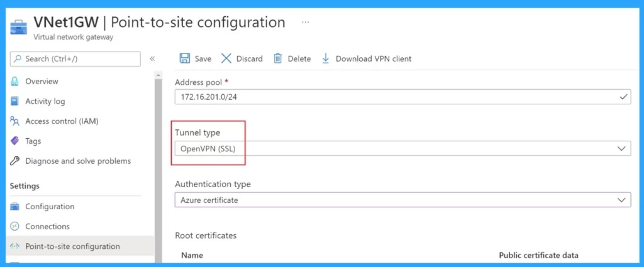Click the Discard X icon
644x267 pixels.
point(226,58)
